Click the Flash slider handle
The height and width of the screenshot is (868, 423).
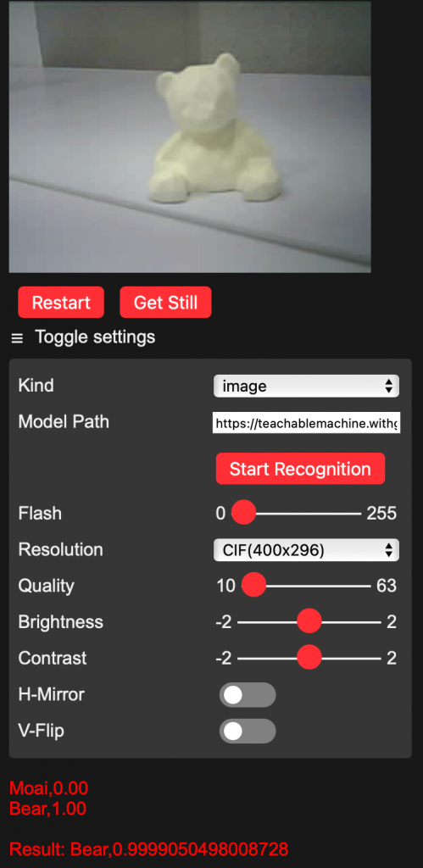[243, 512]
